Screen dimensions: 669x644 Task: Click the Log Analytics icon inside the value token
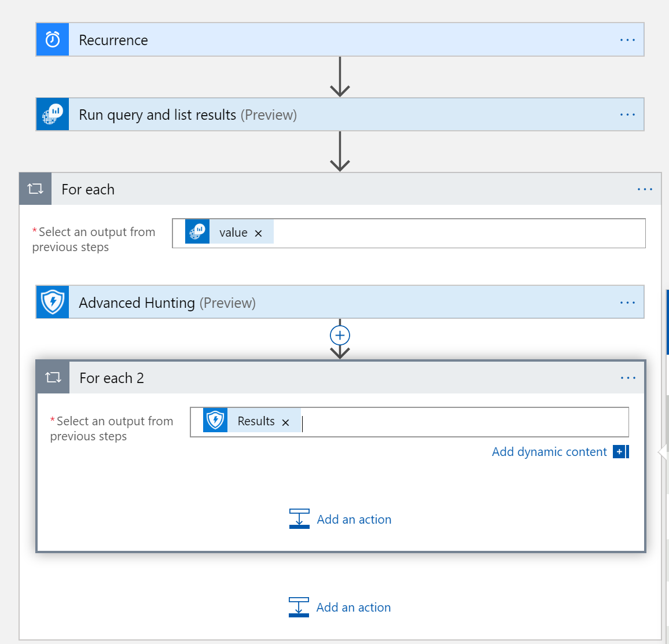click(x=197, y=231)
